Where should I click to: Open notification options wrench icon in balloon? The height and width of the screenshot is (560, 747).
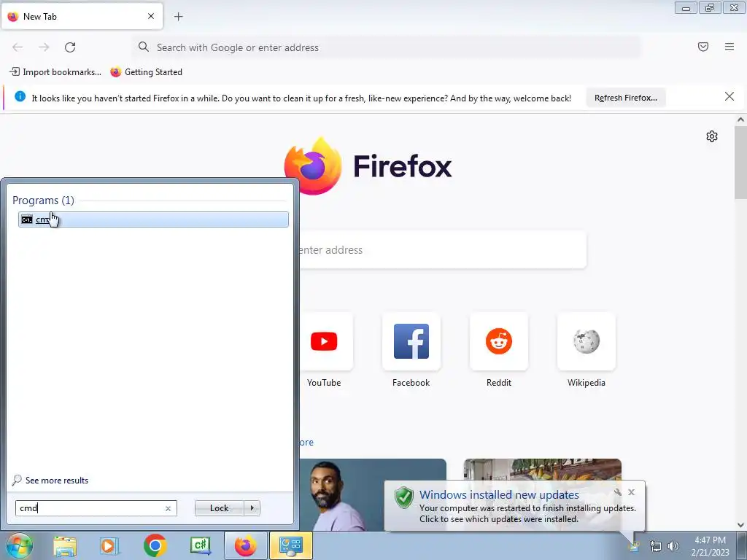[x=618, y=492]
